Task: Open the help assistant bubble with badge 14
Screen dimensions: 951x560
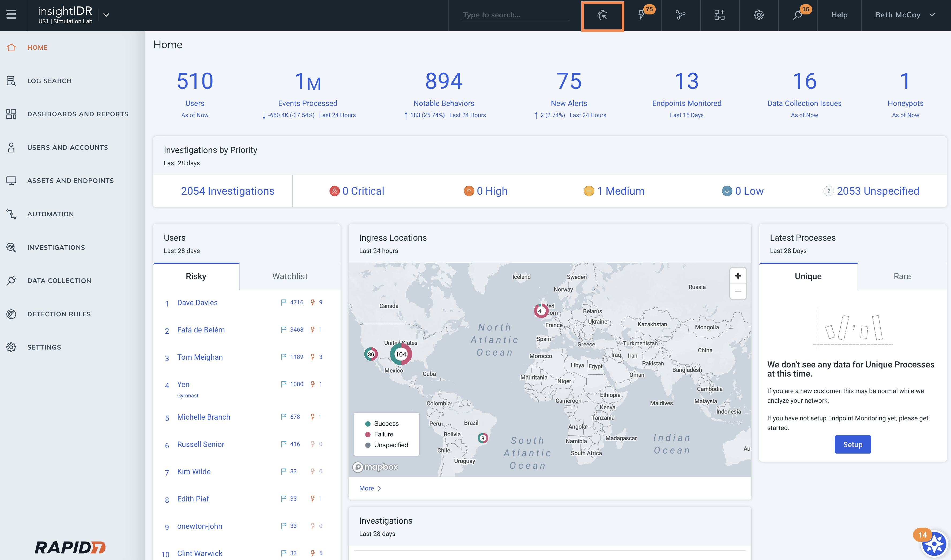Action: 934,544
